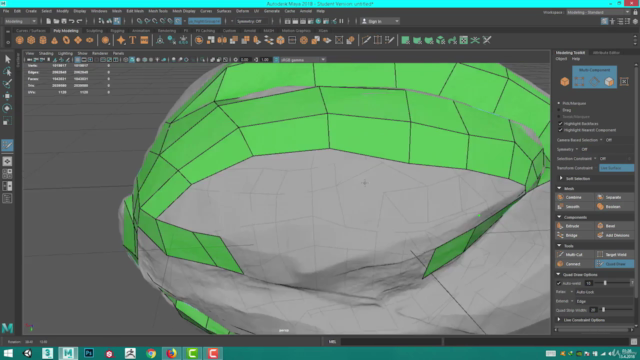
Task: Switch to the Sculpting shelf tab
Action: coord(94,31)
